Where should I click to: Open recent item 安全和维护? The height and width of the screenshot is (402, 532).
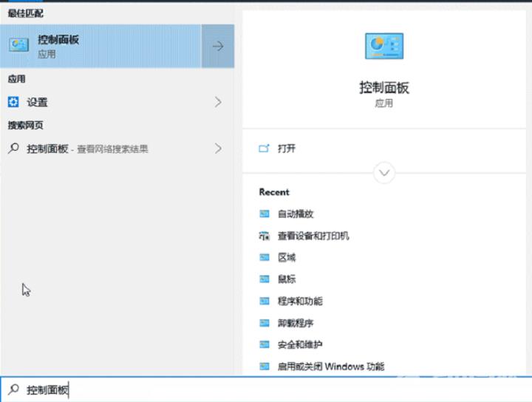(300, 344)
